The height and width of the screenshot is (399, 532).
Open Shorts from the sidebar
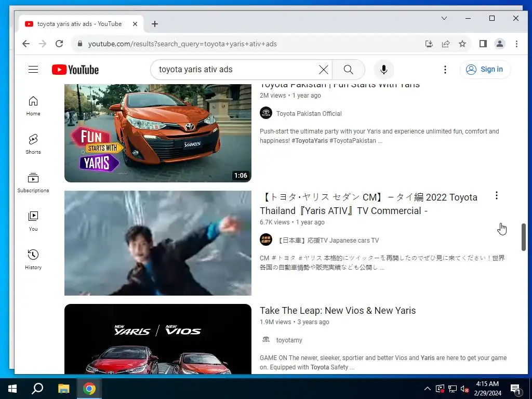33,144
